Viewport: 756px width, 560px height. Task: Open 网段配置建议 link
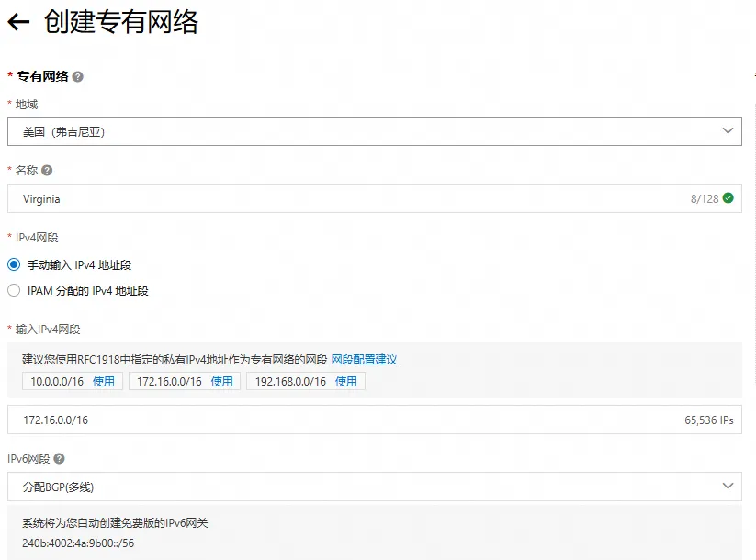click(x=364, y=360)
